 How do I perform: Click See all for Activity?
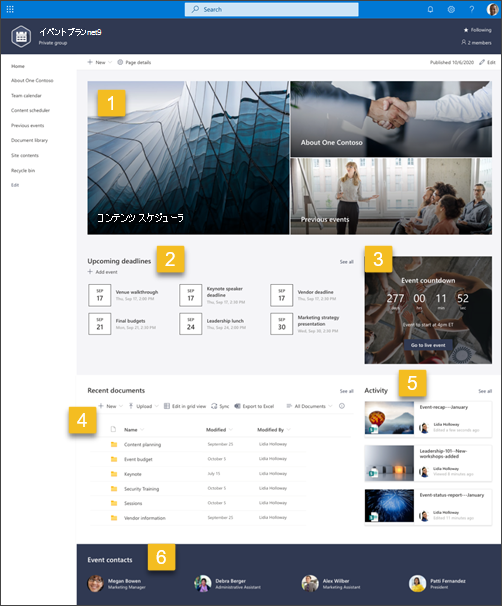click(x=485, y=391)
